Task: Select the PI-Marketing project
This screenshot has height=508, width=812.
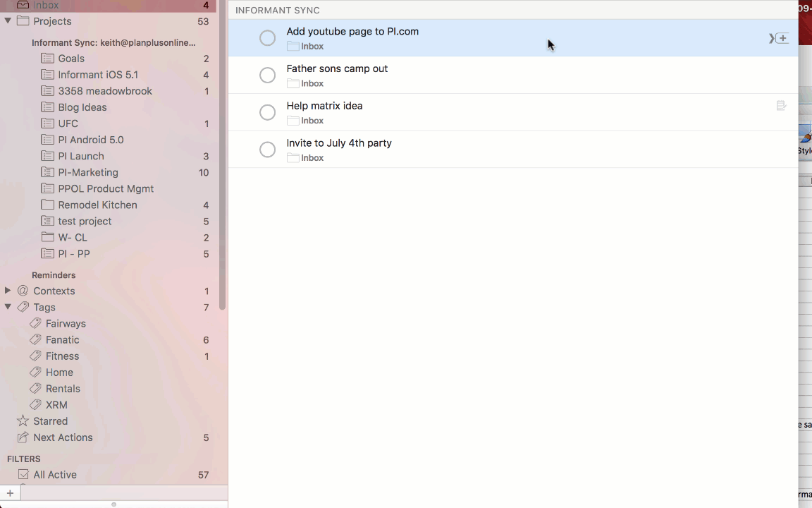Action: click(x=88, y=172)
